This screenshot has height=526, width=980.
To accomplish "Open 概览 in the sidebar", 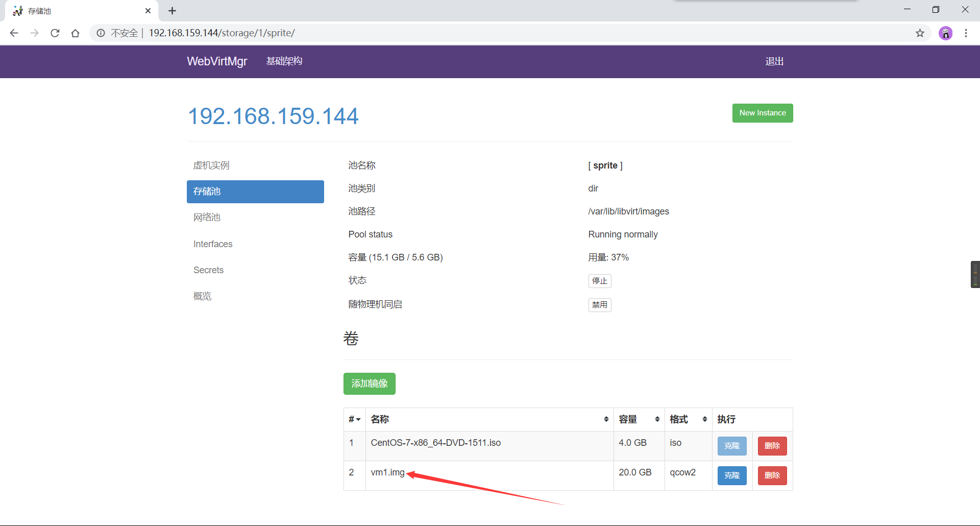I will coord(202,296).
